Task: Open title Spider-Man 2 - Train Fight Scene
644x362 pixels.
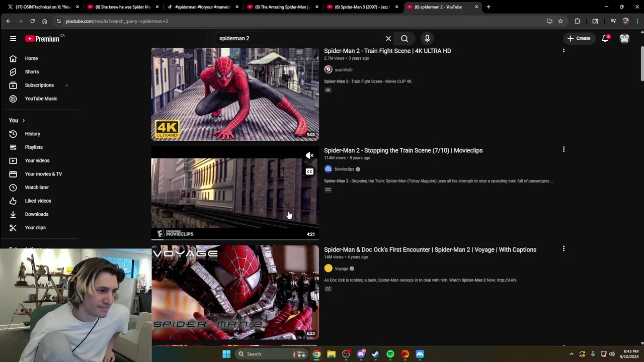Action: point(387,51)
